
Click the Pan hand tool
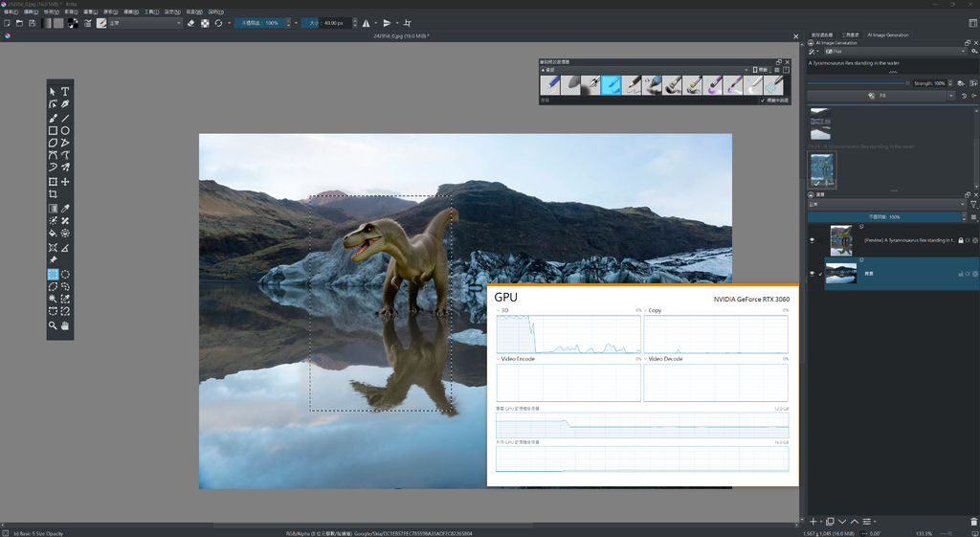coord(65,325)
